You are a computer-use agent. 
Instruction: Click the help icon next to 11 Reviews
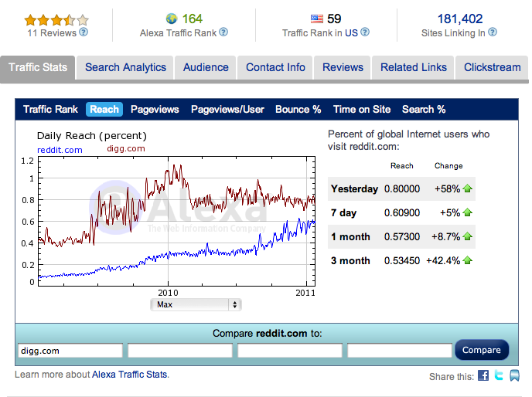click(x=84, y=32)
